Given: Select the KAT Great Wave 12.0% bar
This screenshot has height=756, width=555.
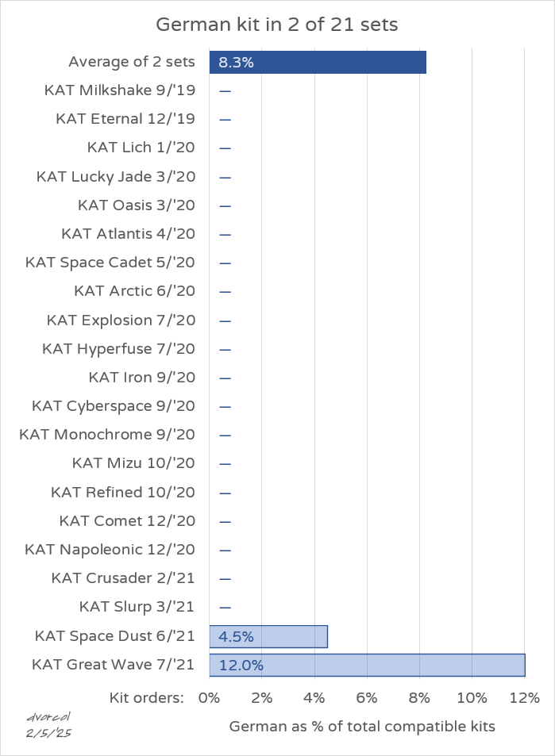Looking at the screenshot, I should pos(368,666).
